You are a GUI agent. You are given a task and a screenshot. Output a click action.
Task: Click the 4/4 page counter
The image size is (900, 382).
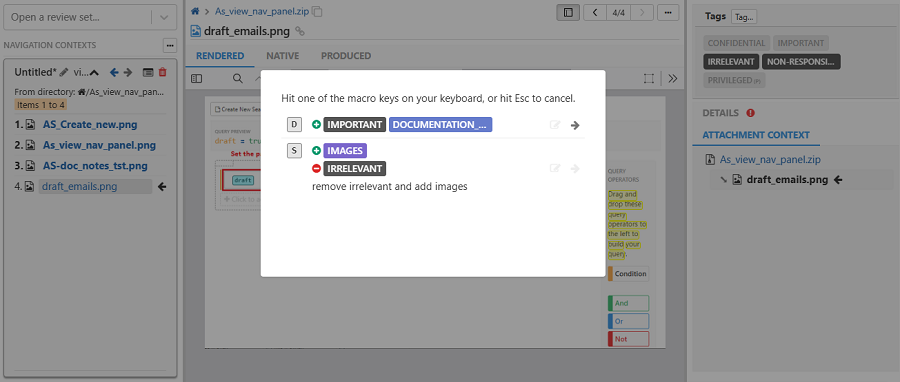point(619,12)
